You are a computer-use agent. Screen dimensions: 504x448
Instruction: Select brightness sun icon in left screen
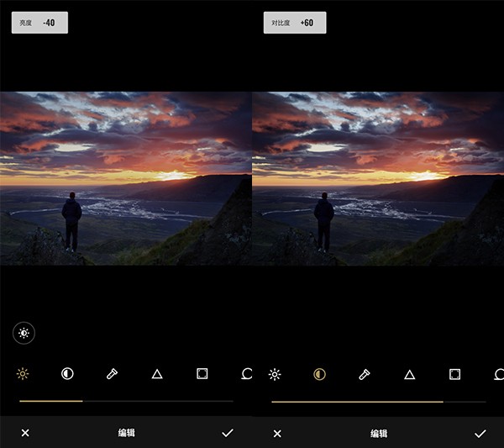click(23, 374)
